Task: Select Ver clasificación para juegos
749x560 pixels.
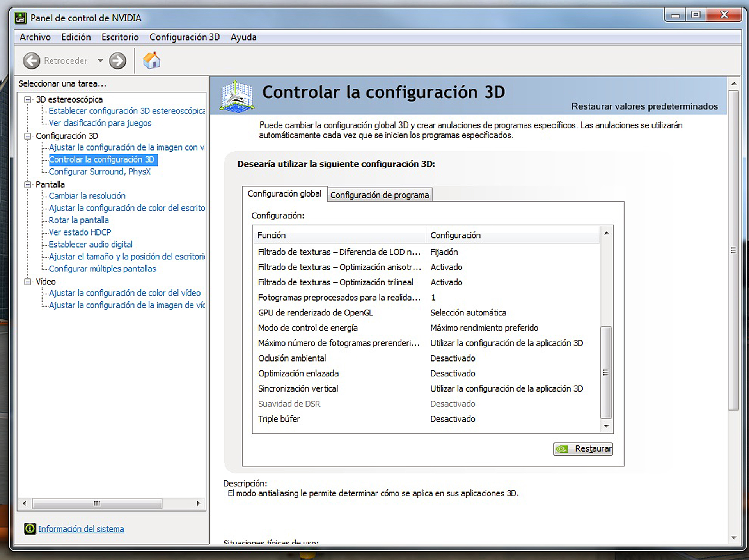Action: point(100,123)
